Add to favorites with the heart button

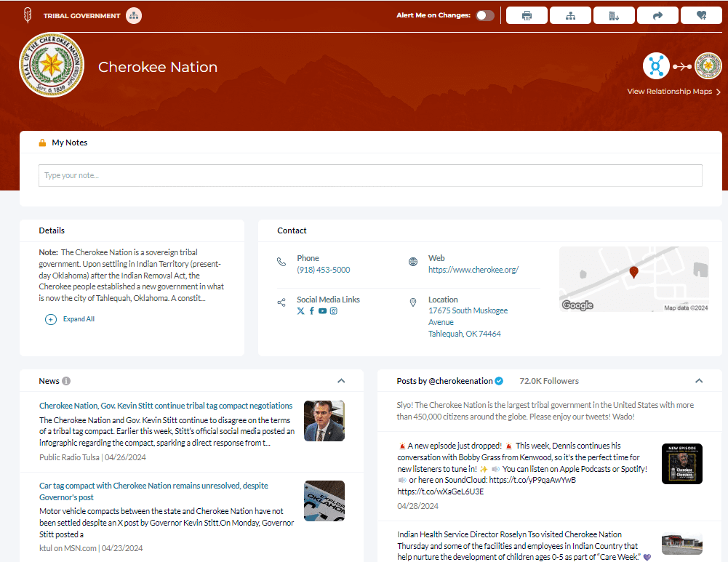click(701, 15)
